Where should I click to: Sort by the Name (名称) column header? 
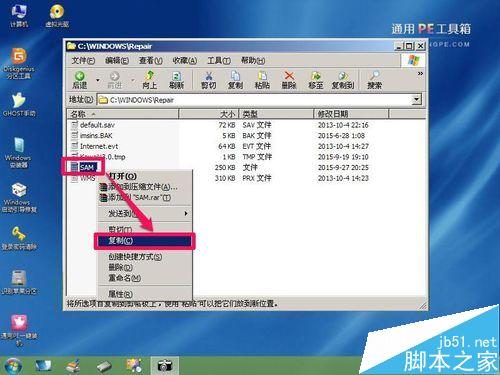coord(123,114)
